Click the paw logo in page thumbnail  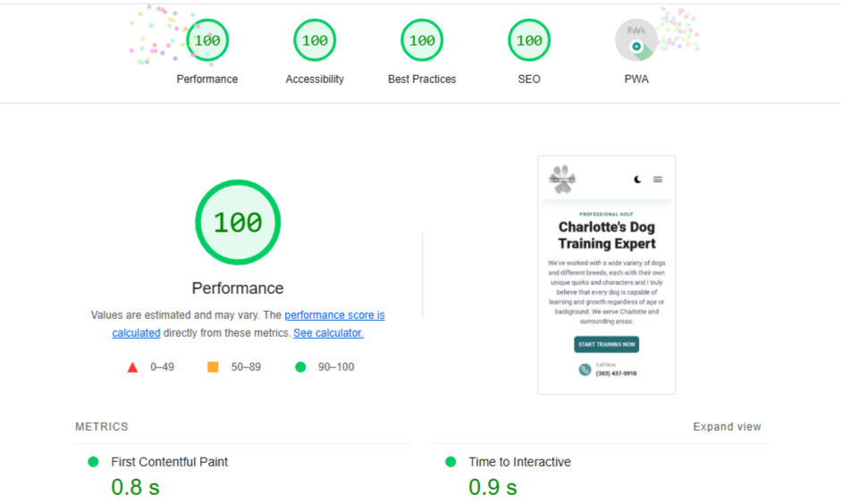(x=563, y=180)
